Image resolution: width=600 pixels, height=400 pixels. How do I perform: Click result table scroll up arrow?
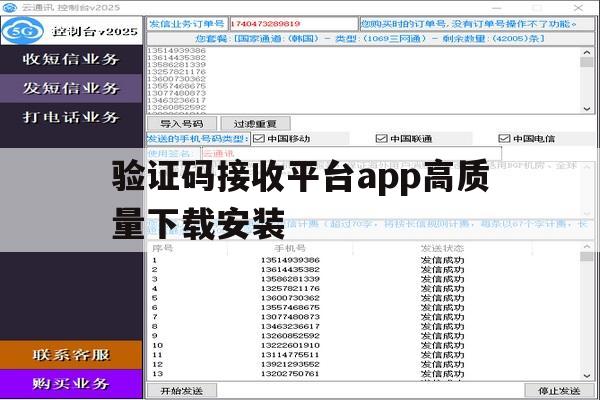point(587,247)
